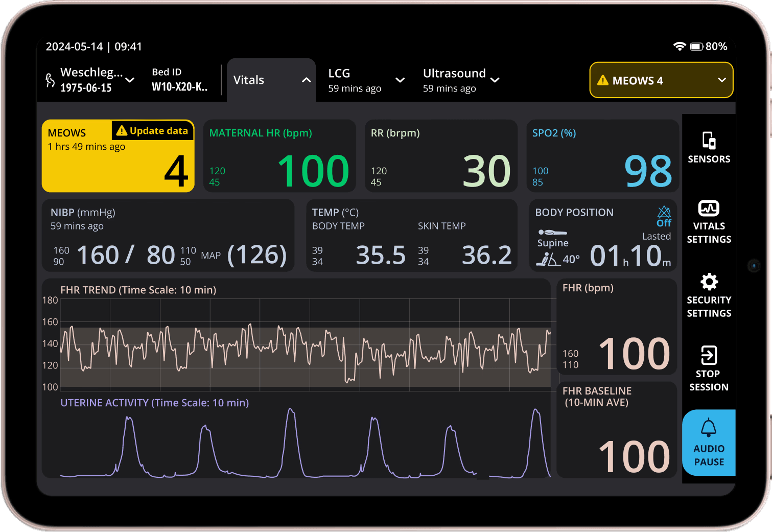Tap the Update data warning icon
The image size is (772, 532).
point(122,131)
